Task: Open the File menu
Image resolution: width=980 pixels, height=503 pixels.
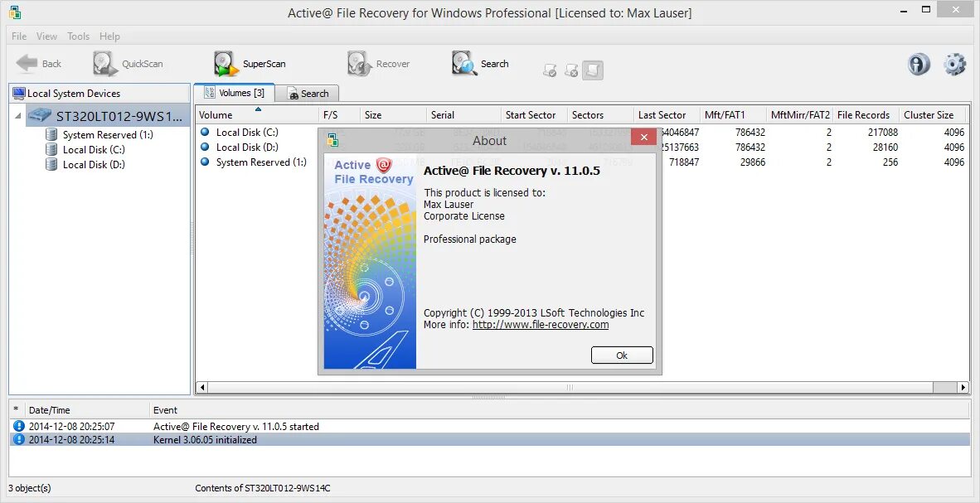Action: tap(19, 36)
